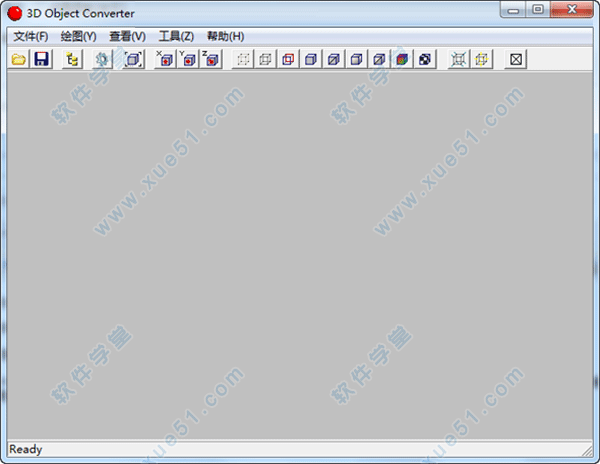Screen dimensions: 600x464
Task: Open the 帮助(H) menu
Action: click(225, 36)
